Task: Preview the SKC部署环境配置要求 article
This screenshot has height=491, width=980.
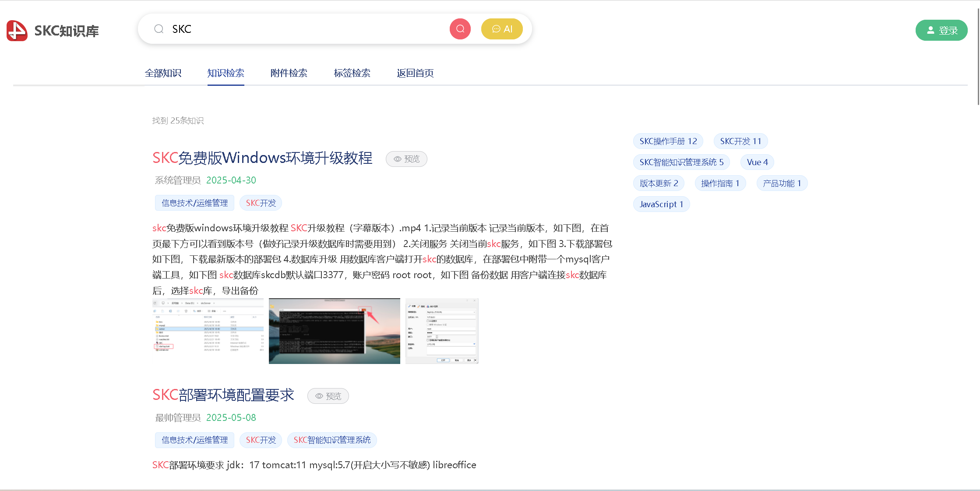Action: click(x=328, y=396)
